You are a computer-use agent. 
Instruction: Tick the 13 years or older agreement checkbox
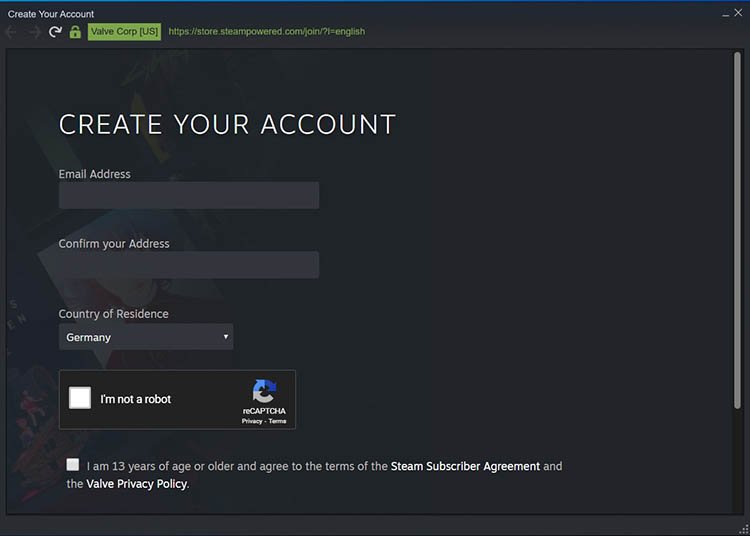coord(73,464)
